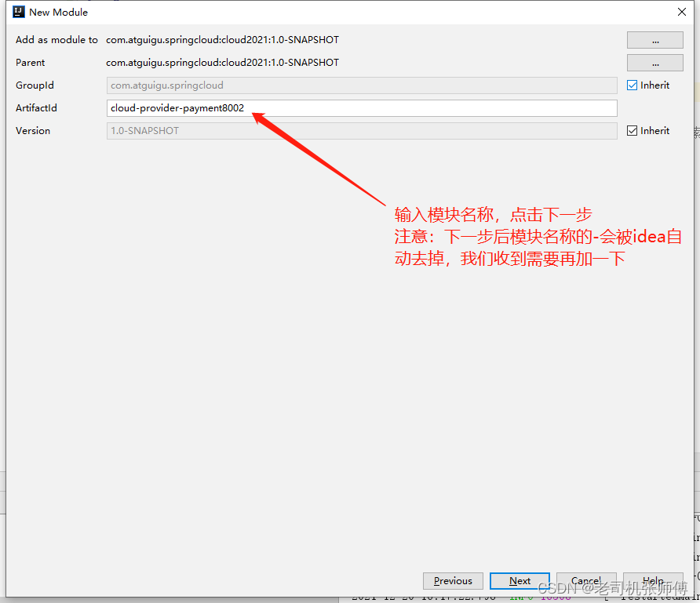Viewport: 700px width, 603px height.
Task: Click the Add as module to value text
Action: point(222,40)
